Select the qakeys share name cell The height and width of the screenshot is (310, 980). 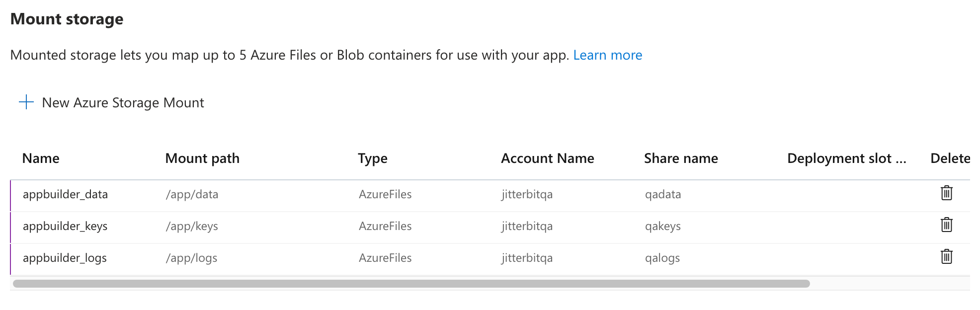click(x=662, y=226)
